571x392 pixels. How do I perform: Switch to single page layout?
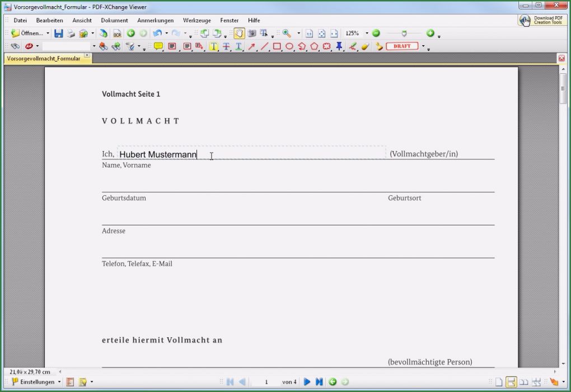point(498,382)
